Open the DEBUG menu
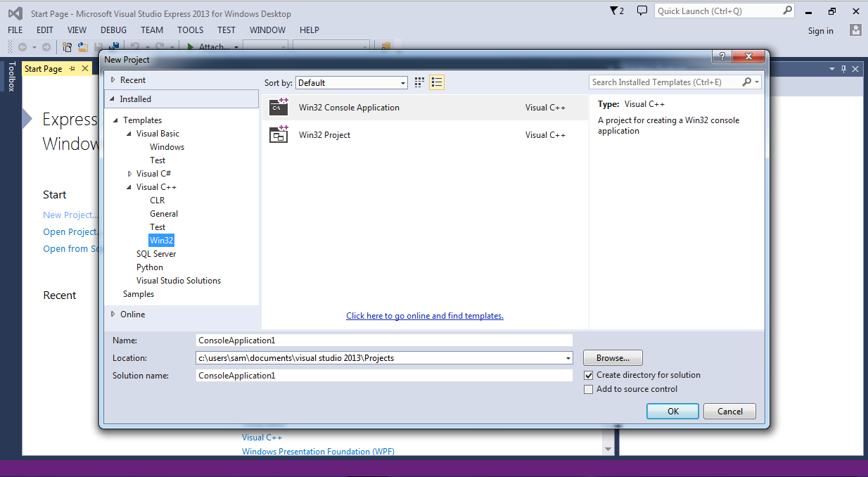The height and width of the screenshot is (477, 868). point(114,30)
